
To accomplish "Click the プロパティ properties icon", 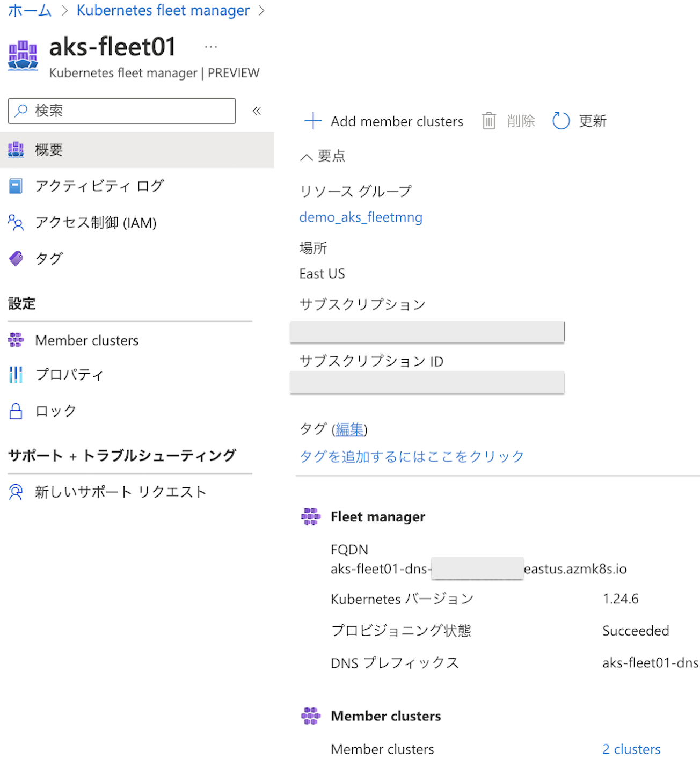I will point(15,374).
